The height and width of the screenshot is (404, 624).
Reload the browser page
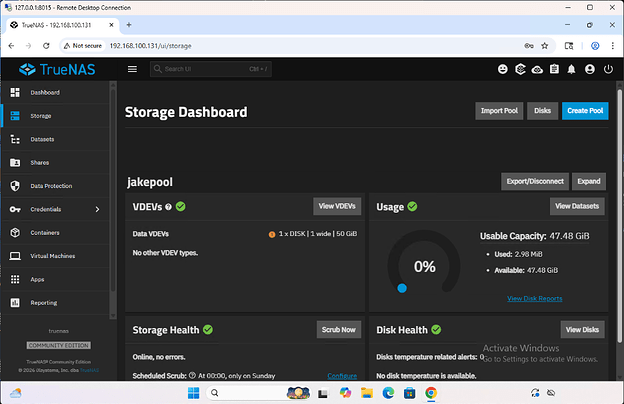(46, 46)
